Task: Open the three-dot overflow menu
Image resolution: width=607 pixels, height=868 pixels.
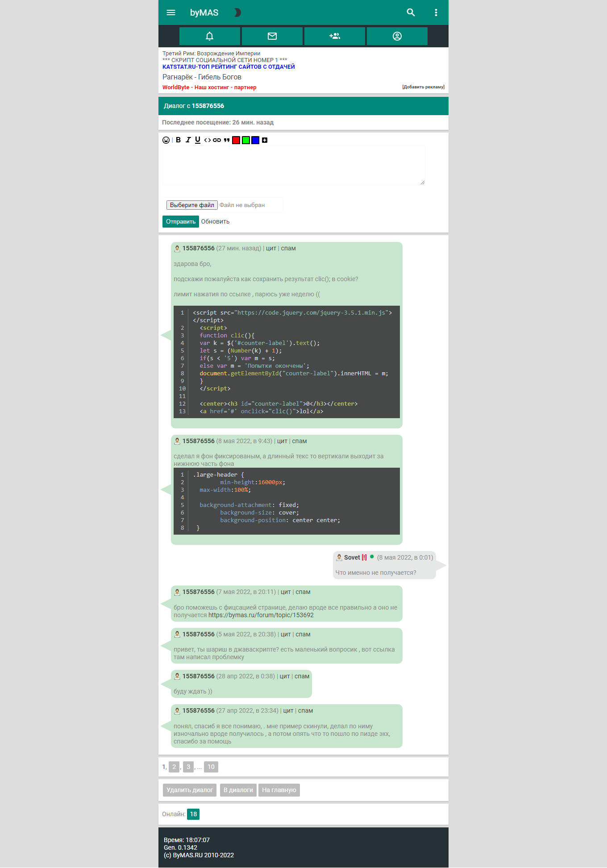Action: (x=436, y=12)
